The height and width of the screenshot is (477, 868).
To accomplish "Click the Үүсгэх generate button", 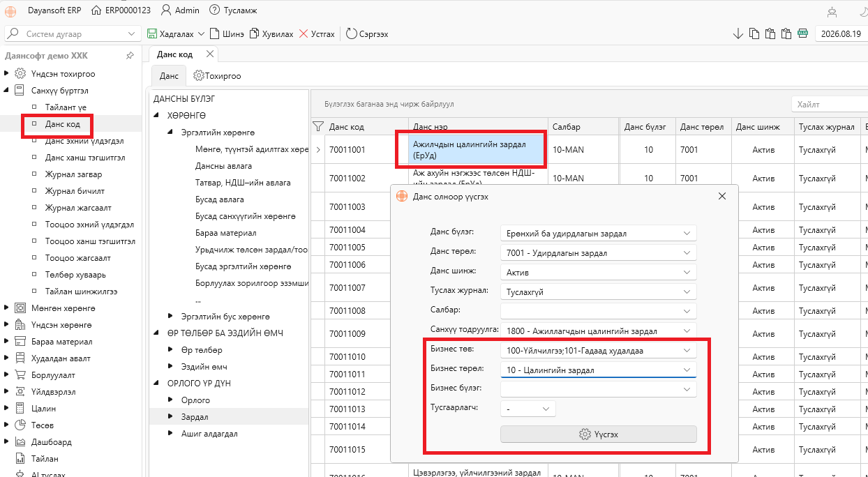I will [599, 434].
